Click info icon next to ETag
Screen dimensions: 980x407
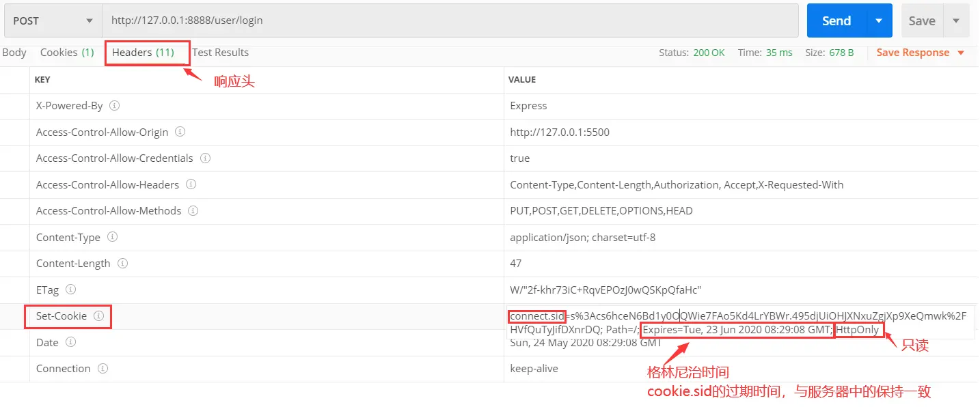pyautogui.click(x=71, y=290)
